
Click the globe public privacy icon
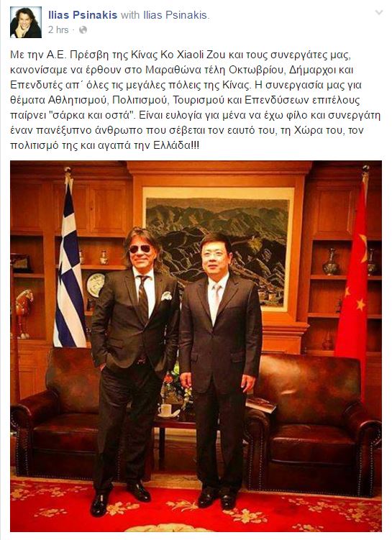tap(83, 30)
